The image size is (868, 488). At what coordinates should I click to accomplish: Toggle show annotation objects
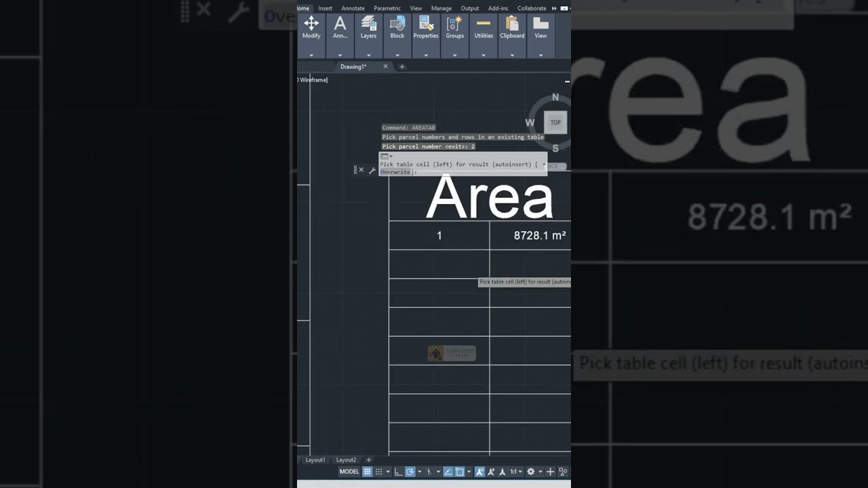pyautogui.click(x=479, y=472)
